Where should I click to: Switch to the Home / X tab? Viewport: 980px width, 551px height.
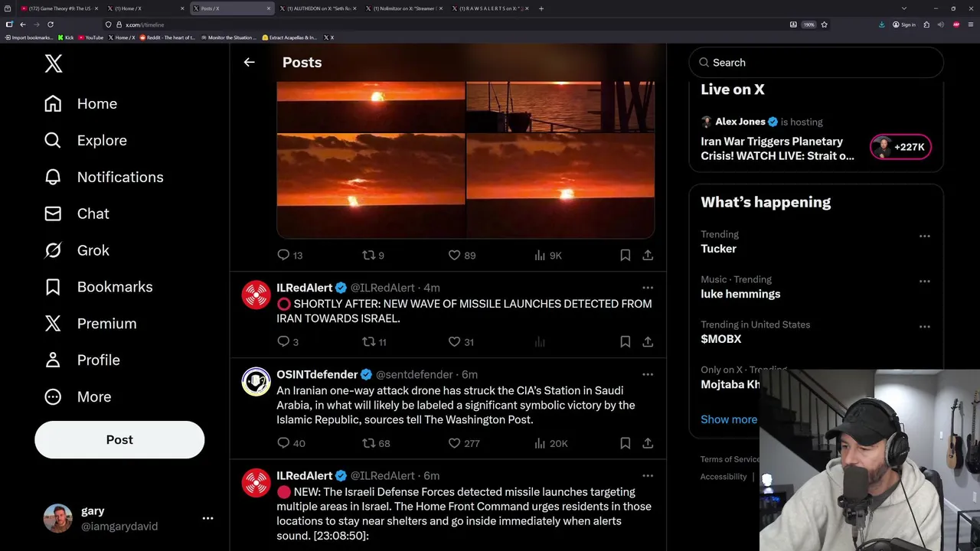tap(145, 8)
